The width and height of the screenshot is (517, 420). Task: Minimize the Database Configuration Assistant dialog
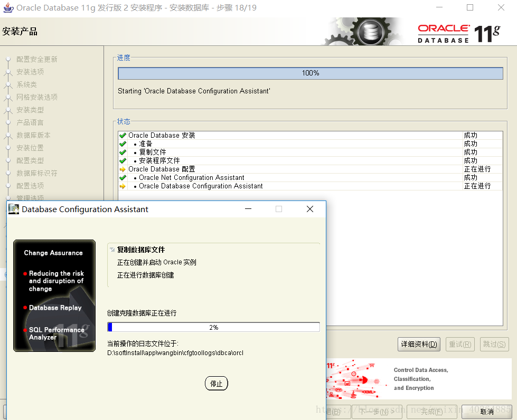coord(248,209)
